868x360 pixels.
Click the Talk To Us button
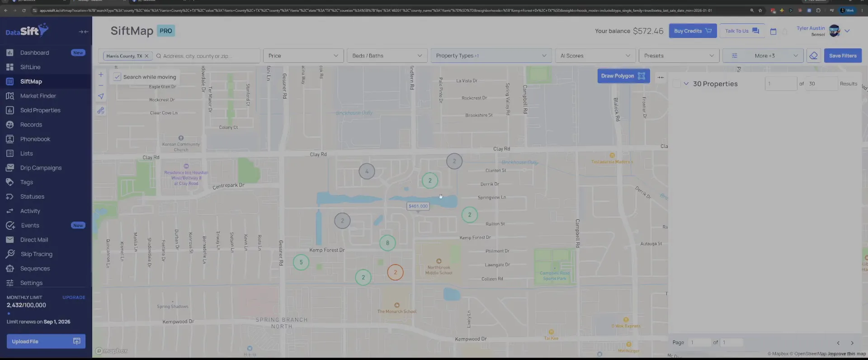742,31
